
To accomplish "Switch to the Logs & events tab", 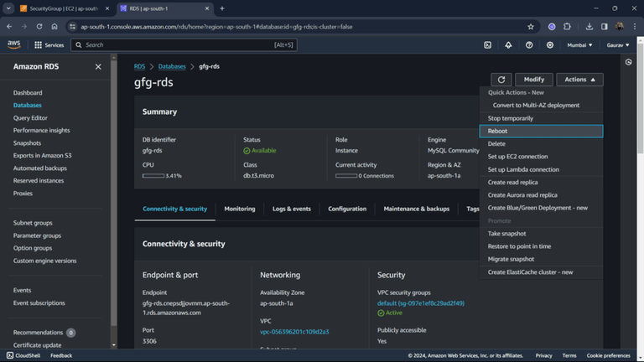I will pos(292,209).
